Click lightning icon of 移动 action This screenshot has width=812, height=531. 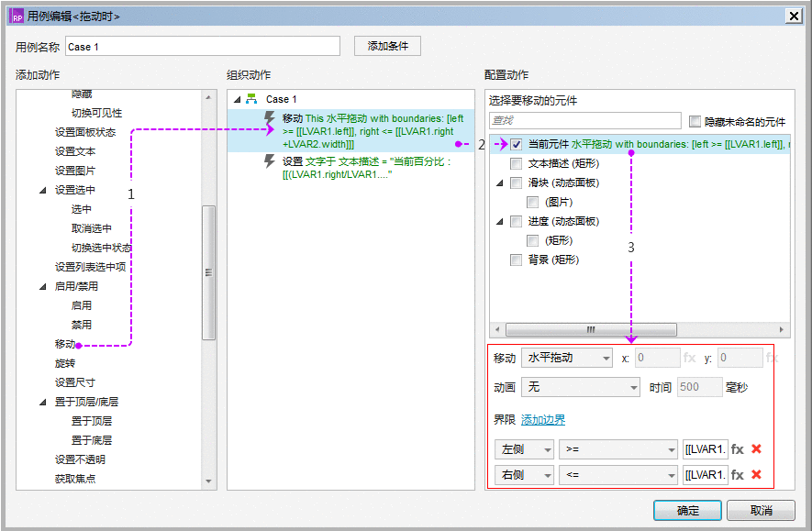click(269, 118)
